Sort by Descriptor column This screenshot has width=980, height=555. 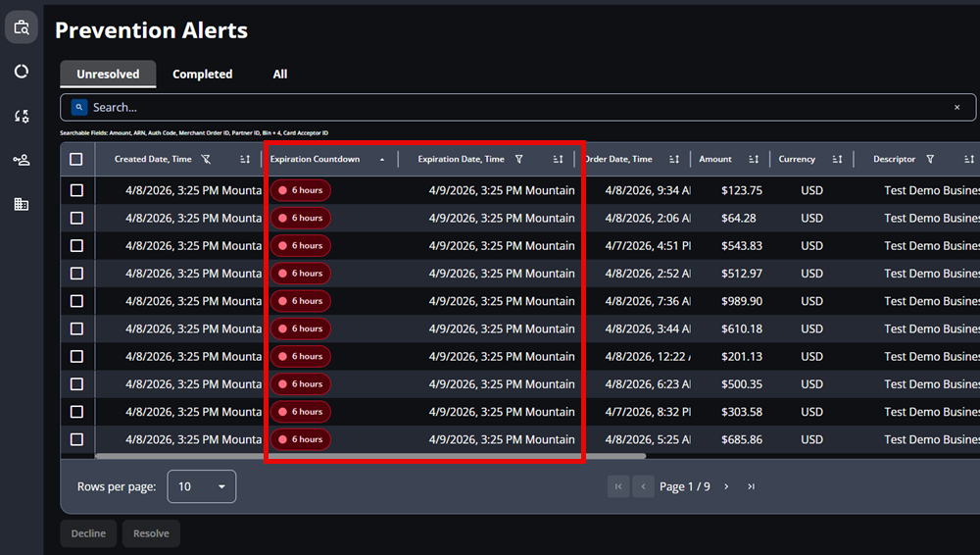point(969,159)
